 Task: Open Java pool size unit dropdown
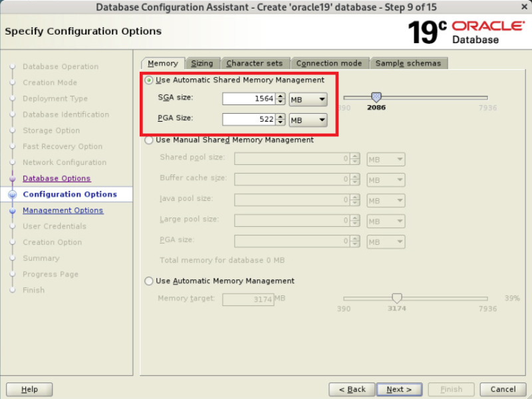coord(386,201)
